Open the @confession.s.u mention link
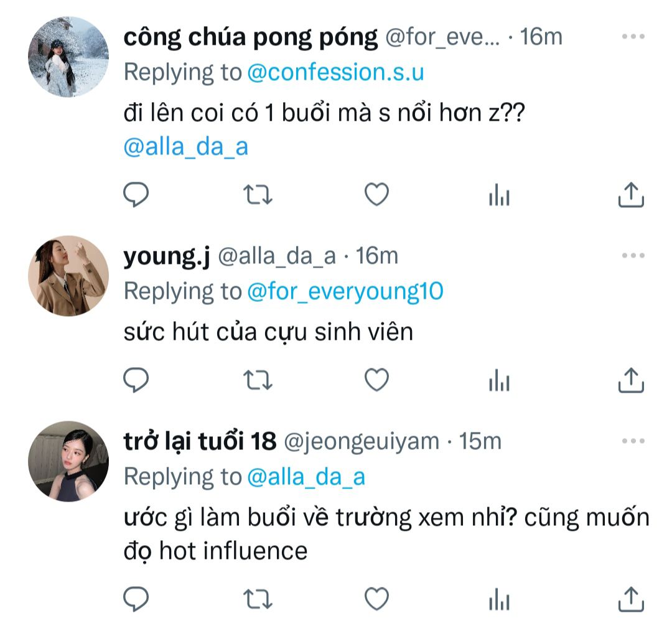 coord(335,72)
